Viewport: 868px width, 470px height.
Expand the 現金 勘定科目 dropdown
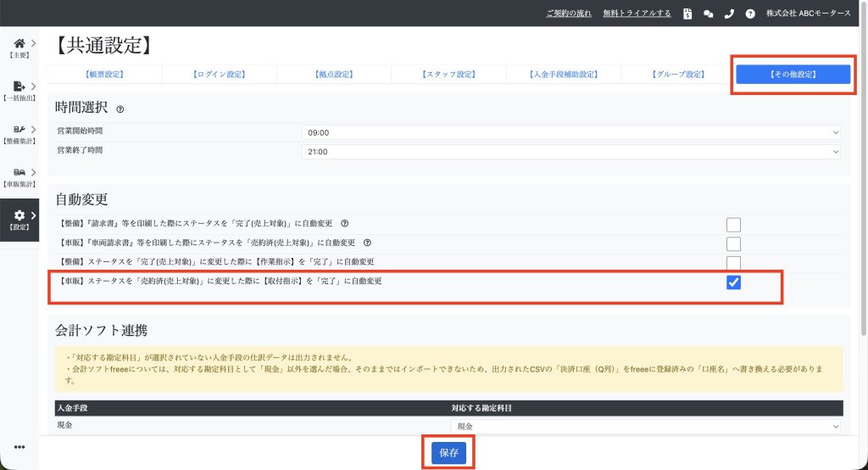[x=646, y=427]
